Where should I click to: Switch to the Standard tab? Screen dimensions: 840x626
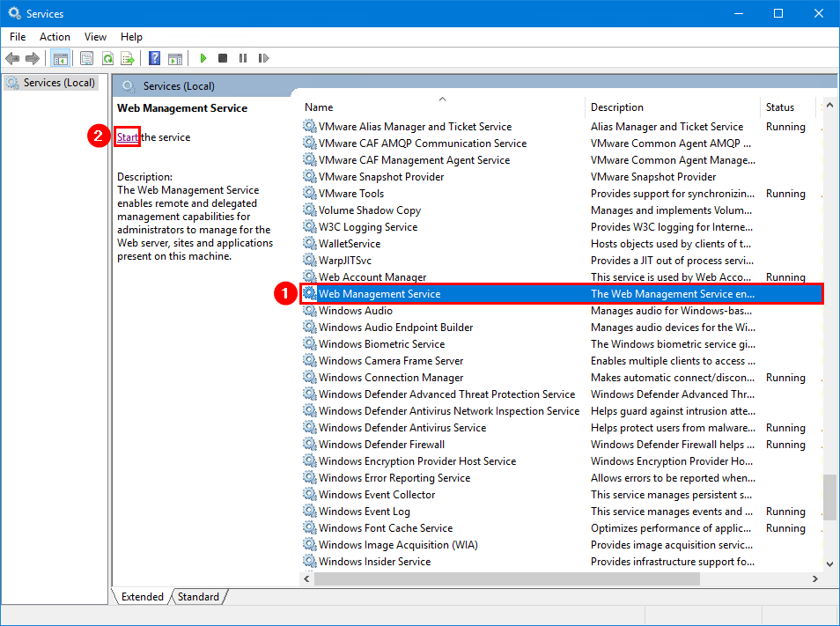coord(198,597)
